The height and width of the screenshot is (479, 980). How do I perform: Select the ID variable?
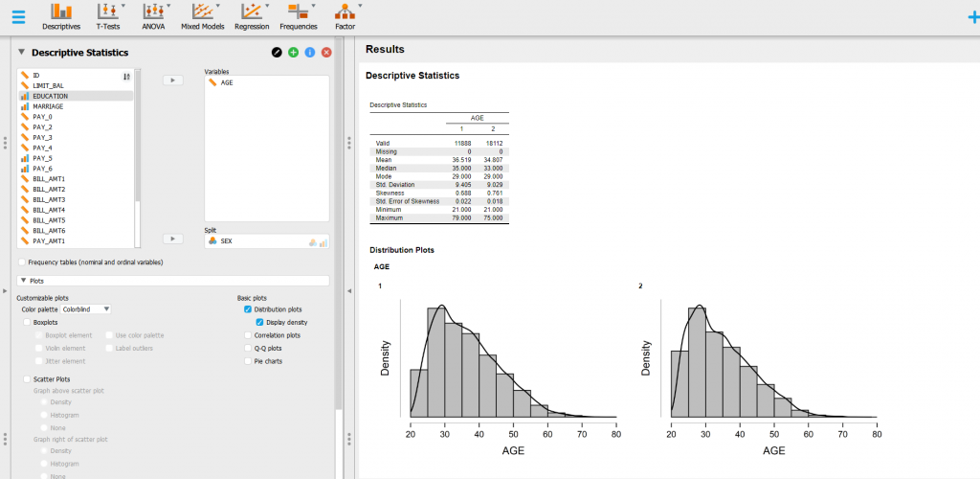(76, 75)
